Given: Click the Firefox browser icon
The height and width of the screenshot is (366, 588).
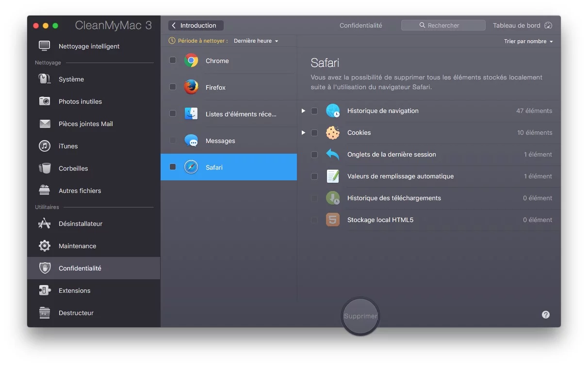Looking at the screenshot, I should pyautogui.click(x=191, y=87).
